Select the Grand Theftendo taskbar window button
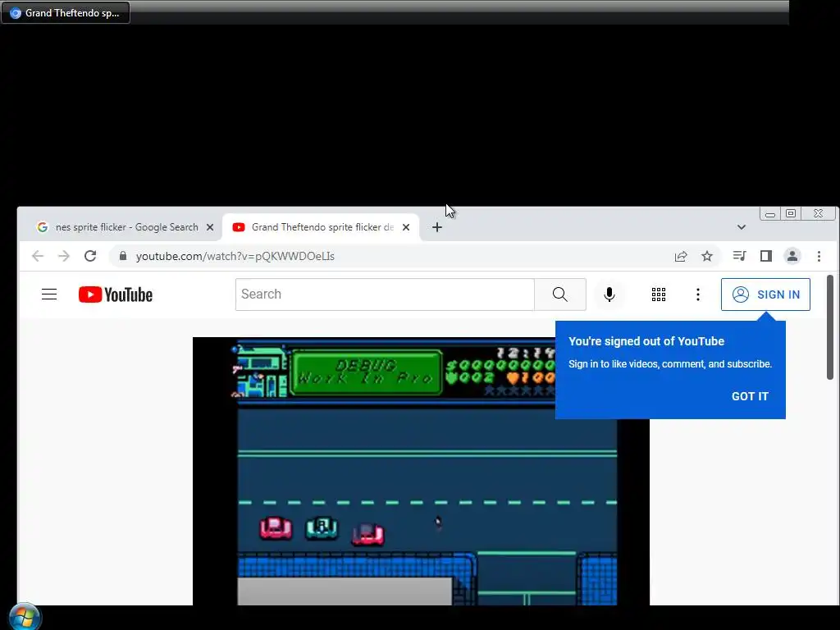The width and height of the screenshot is (840, 630). (x=66, y=13)
